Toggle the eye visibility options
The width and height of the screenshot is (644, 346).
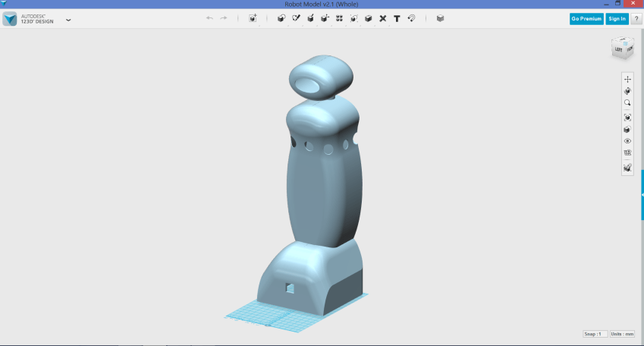point(627,141)
